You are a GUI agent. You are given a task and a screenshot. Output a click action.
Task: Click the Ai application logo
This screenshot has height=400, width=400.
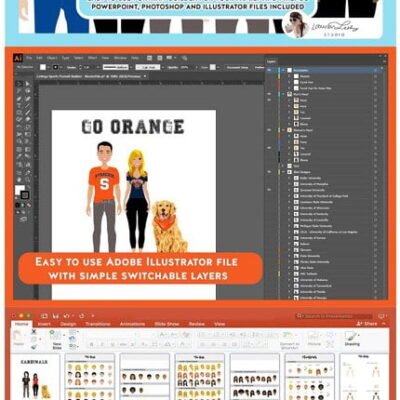pyautogui.click(x=18, y=58)
